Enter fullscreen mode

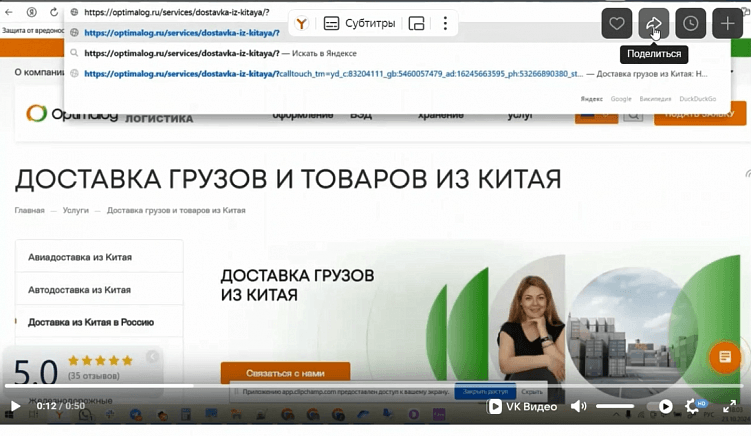[x=729, y=406]
